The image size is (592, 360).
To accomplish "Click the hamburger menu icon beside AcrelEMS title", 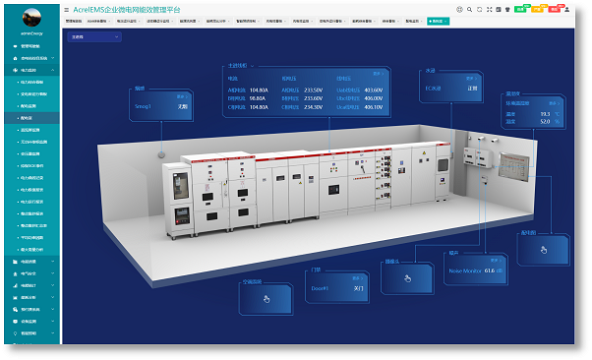I will tap(66, 10).
